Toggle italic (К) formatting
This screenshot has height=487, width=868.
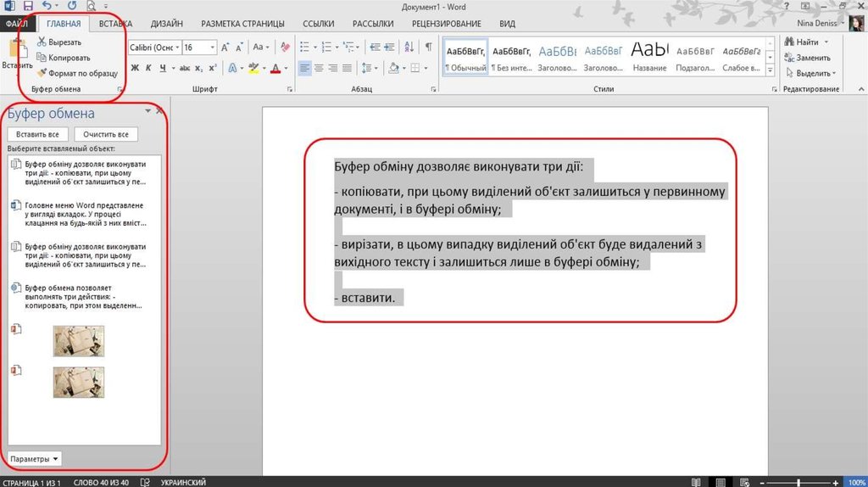(x=148, y=69)
